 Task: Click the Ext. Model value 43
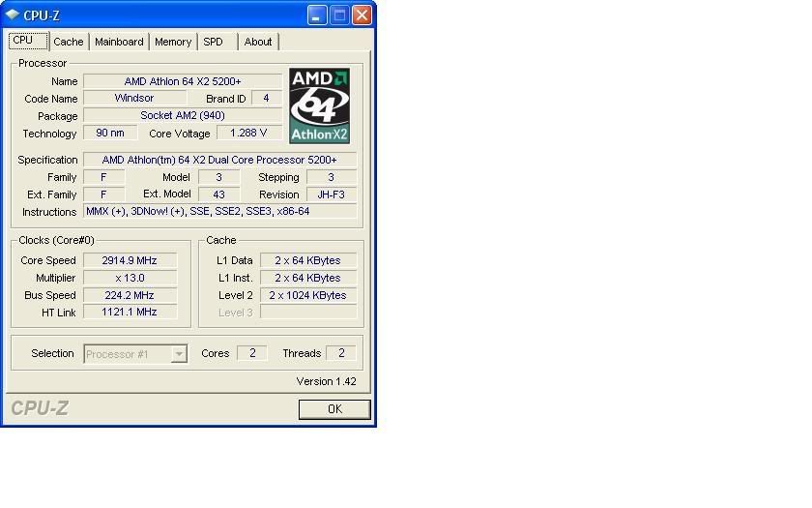[219, 194]
